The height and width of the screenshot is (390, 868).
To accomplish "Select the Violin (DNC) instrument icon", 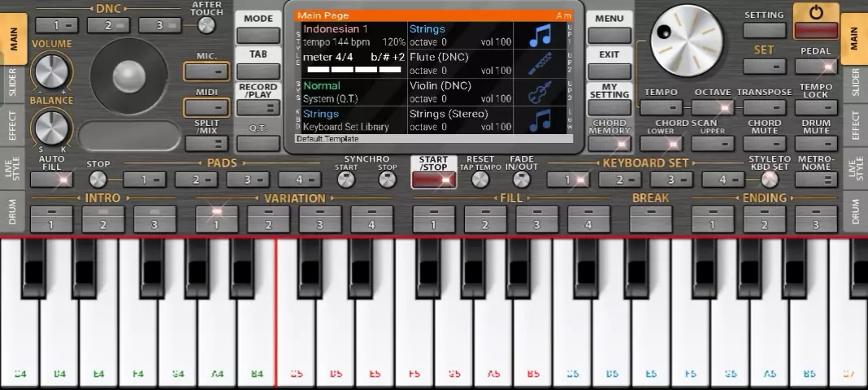I will [x=539, y=93].
